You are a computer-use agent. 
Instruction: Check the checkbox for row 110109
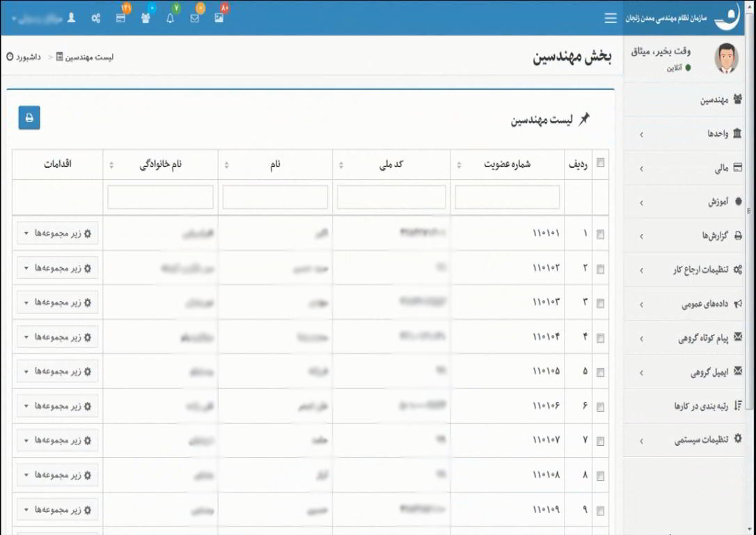click(x=600, y=511)
